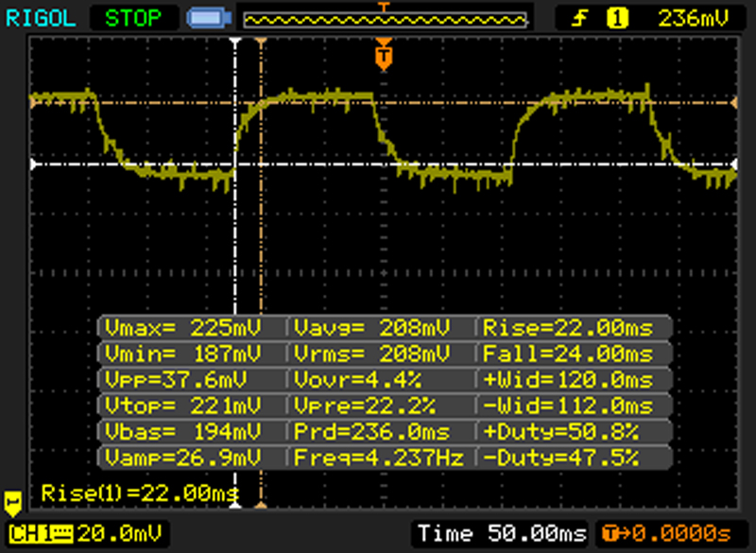Click the +Duty=50.8% measurement
This screenshot has height=553, width=756.
pos(560,431)
